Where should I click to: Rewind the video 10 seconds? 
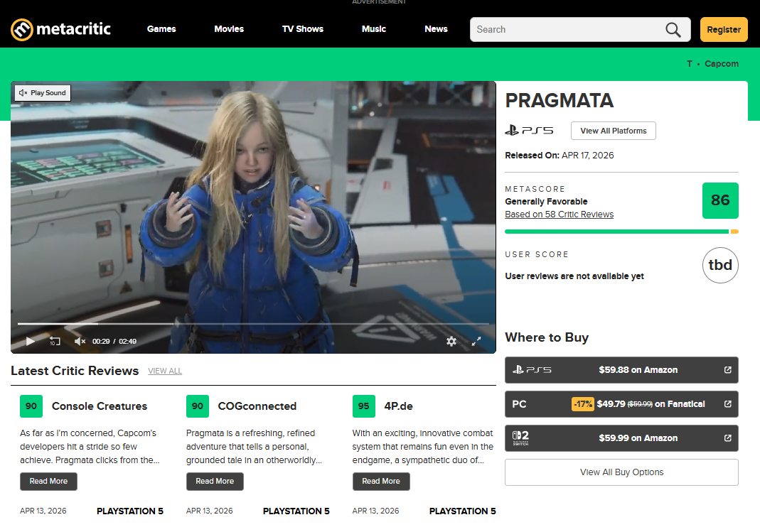(x=55, y=342)
